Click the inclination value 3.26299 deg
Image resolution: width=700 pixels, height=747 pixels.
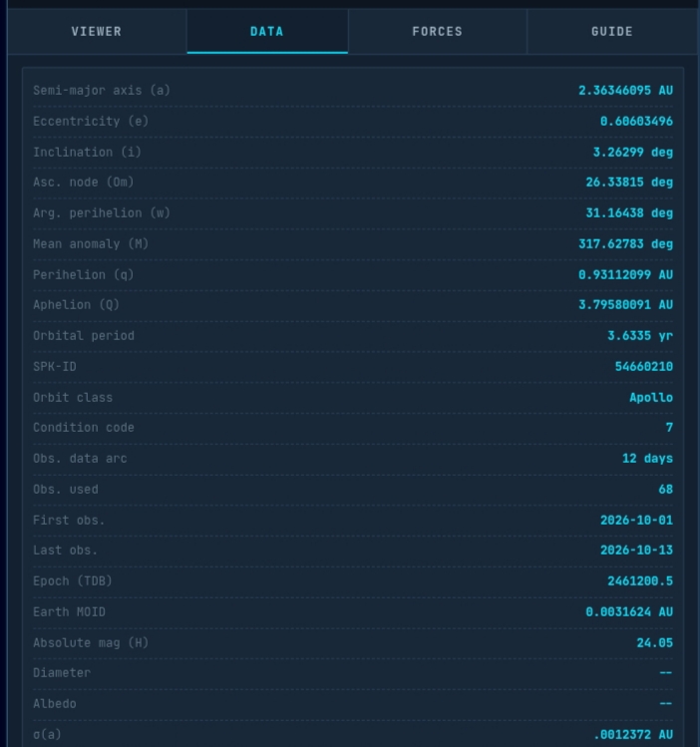pyautogui.click(x=632, y=153)
